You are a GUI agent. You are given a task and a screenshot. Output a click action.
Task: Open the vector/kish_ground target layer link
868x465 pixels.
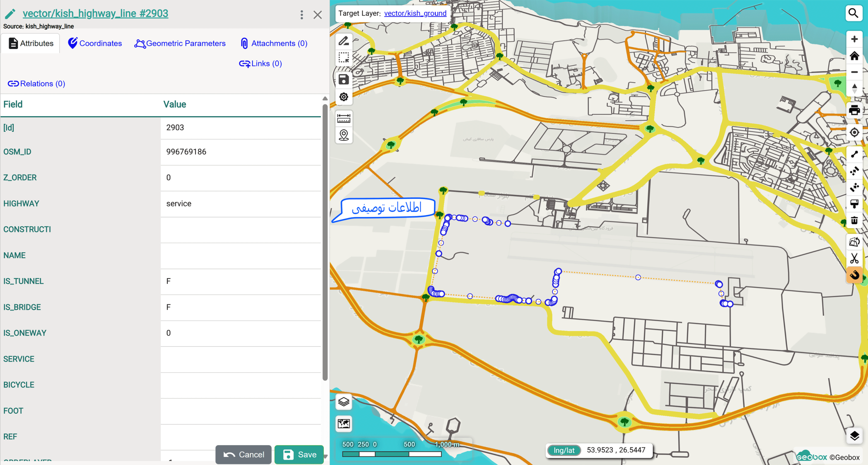[415, 13]
